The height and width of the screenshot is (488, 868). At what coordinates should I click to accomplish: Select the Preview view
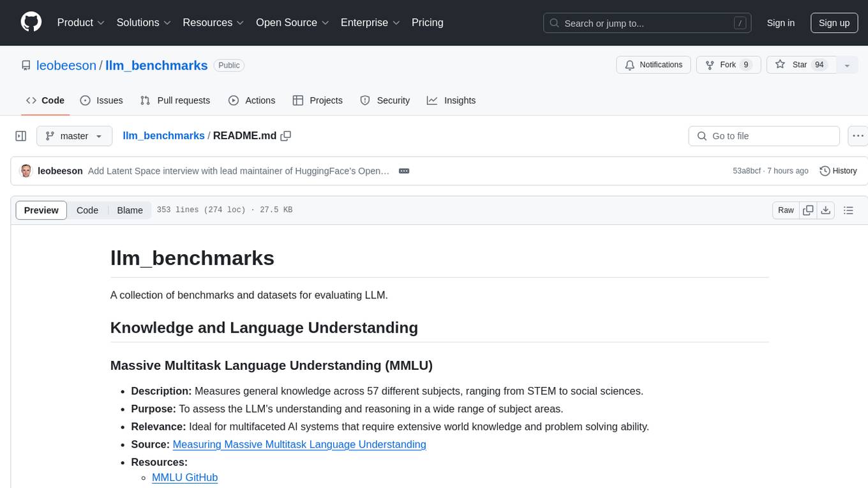pyautogui.click(x=41, y=210)
